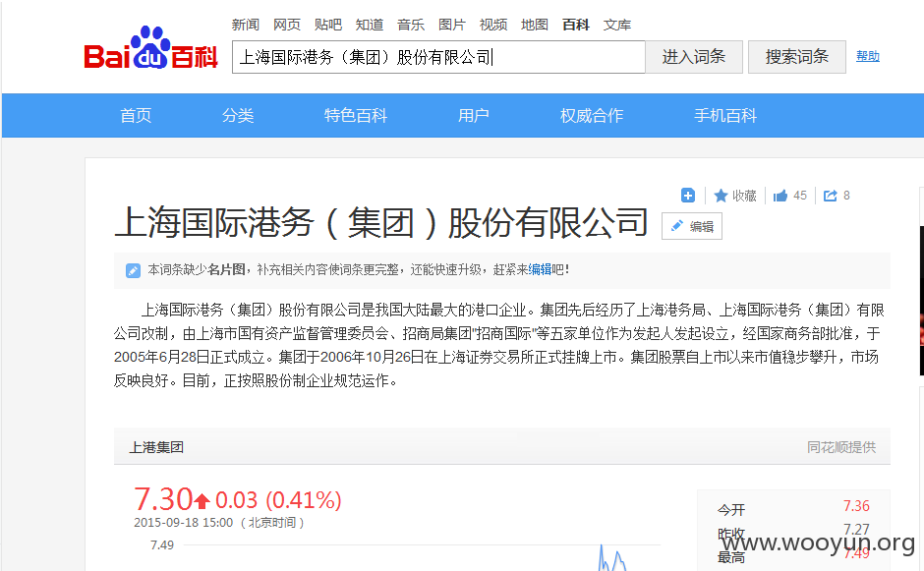Click the chart axis label 7.49
Viewport: 924px width, 571px height.
pos(161,545)
